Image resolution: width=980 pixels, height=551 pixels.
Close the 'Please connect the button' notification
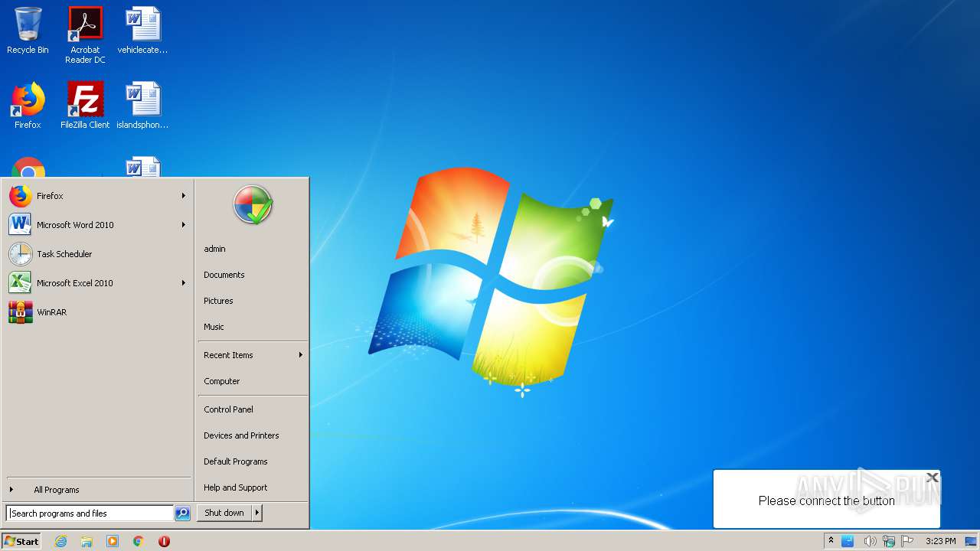tap(932, 478)
